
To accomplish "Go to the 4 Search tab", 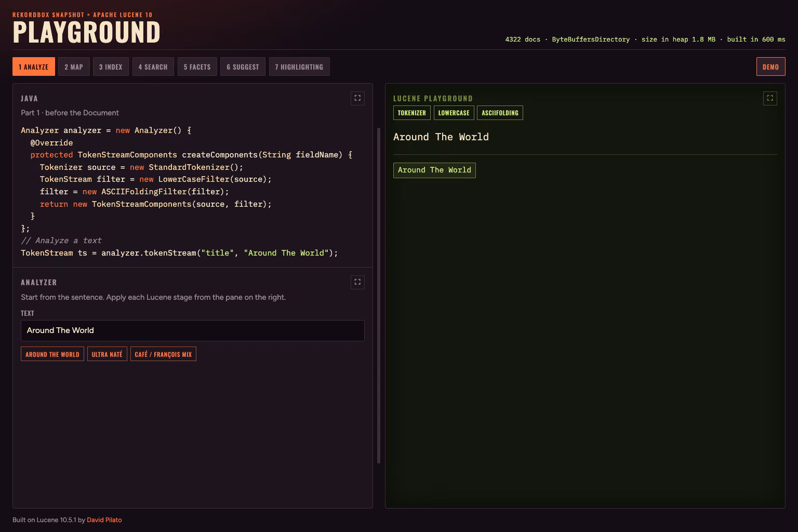I will point(153,66).
